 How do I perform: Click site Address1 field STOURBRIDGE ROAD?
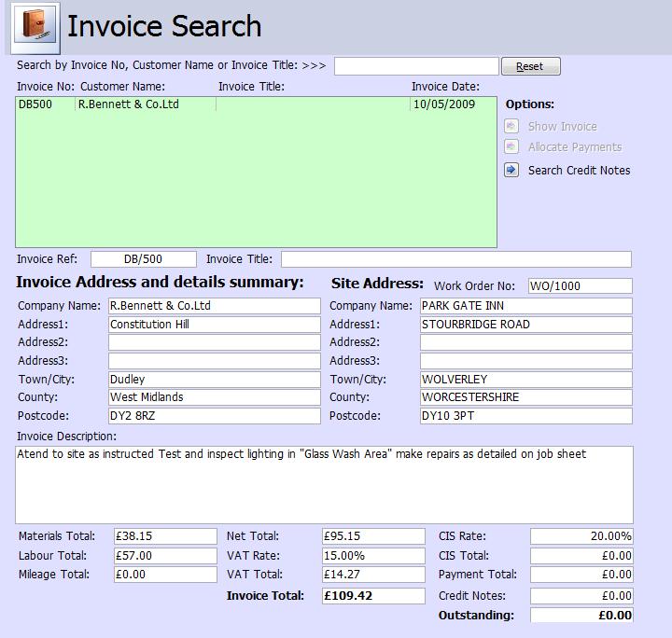[x=525, y=325]
